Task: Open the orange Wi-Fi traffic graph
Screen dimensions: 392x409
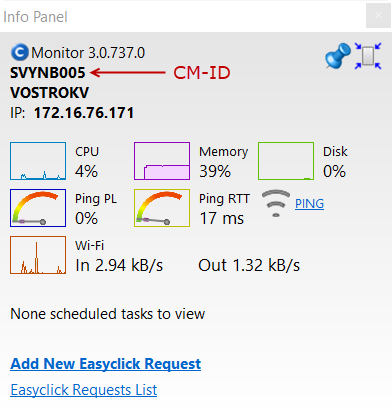Action: click(38, 255)
